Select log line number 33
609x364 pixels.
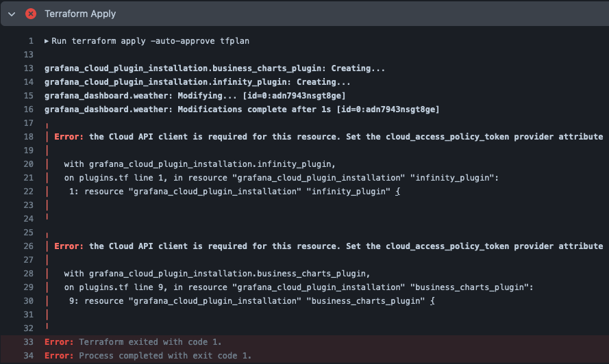pyautogui.click(x=29, y=342)
